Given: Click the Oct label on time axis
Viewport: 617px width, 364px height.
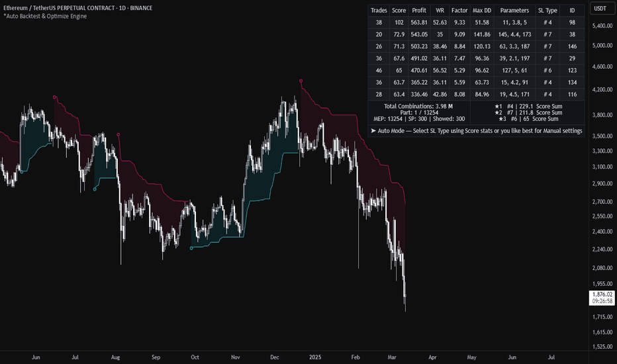Looking at the screenshot, I should tap(195, 357).
